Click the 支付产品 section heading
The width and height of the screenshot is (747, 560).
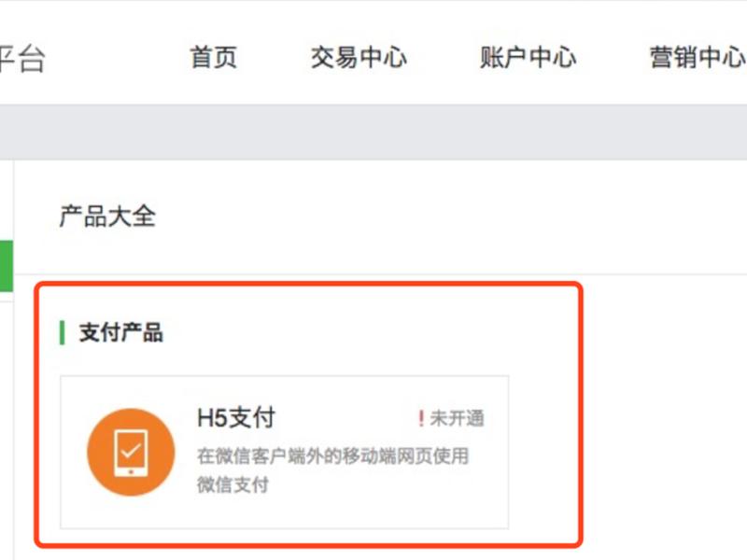pyautogui.click(x=121, y=332)
